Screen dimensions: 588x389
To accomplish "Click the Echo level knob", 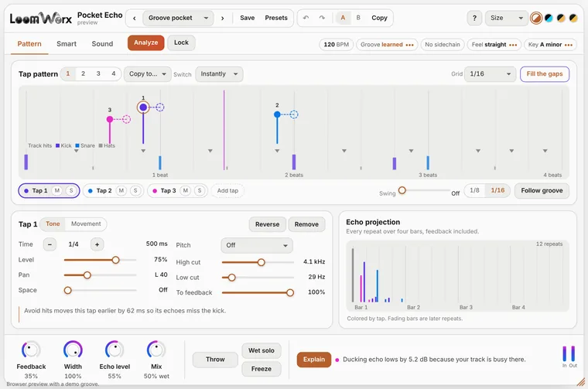I will [x=115, y=350].
